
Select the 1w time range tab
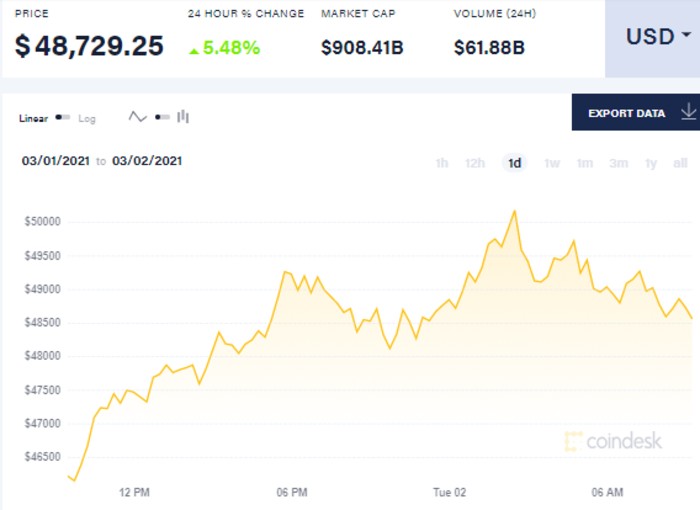click(552, 163)
